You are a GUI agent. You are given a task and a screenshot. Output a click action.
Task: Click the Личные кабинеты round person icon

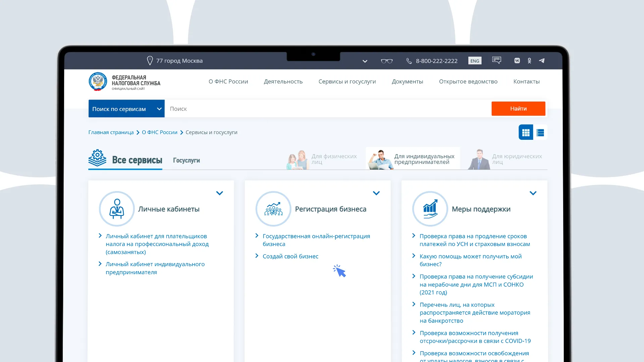117,209
